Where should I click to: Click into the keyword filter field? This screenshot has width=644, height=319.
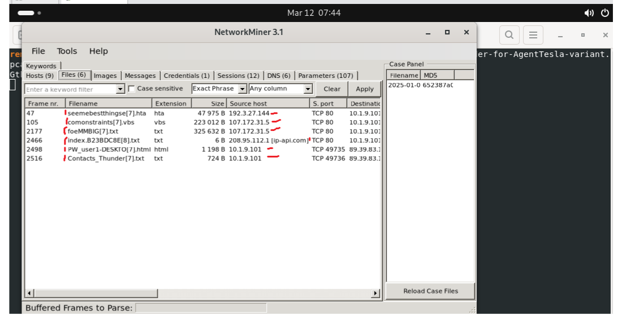(x=70, y=89)
